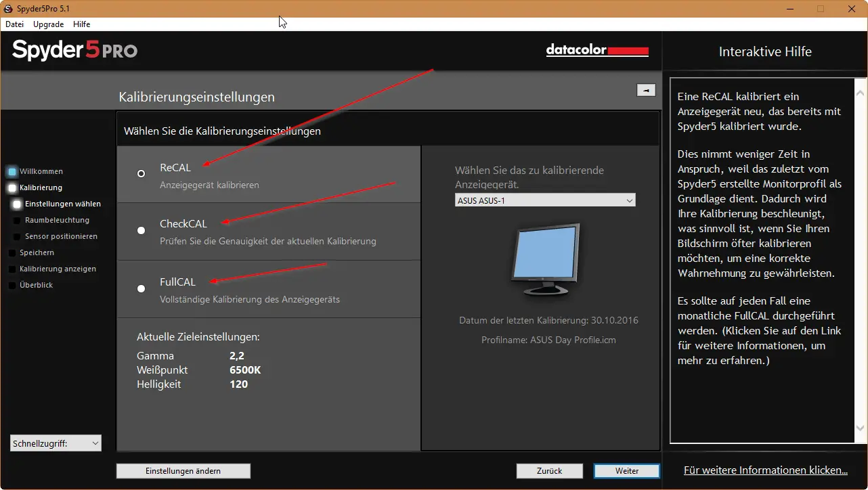868x490 pixels.
Task: Click Einstellungen ändern button
Action: tap(183, 471)
